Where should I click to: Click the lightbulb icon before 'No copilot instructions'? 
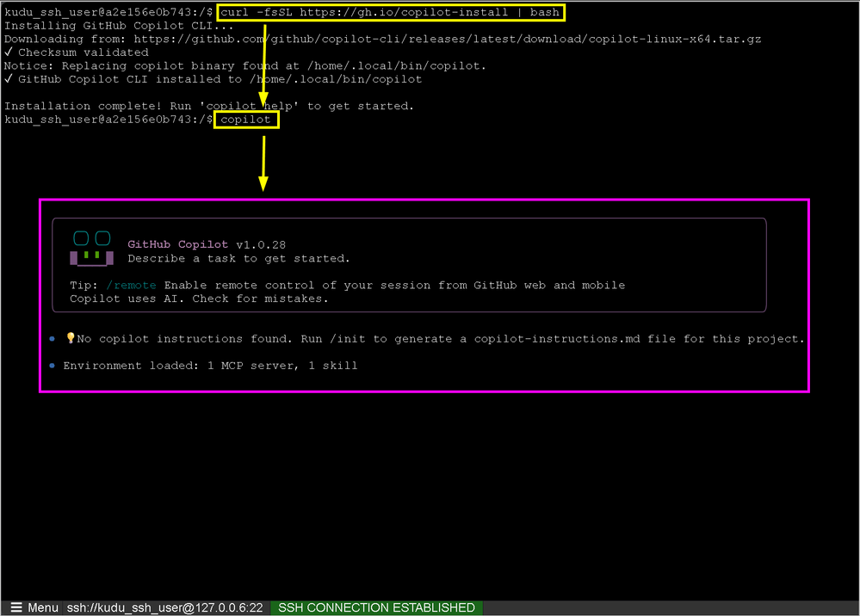click(x=71, y=338)
